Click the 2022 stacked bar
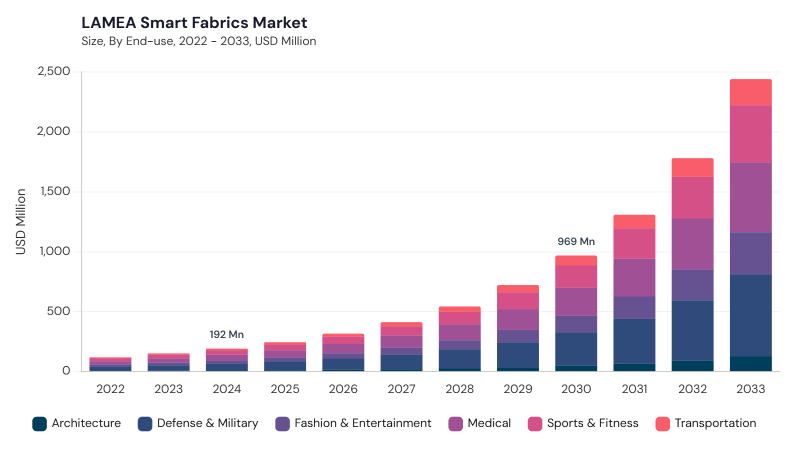The width and height of the screenshot is (800, 450). tap(111, 364)
